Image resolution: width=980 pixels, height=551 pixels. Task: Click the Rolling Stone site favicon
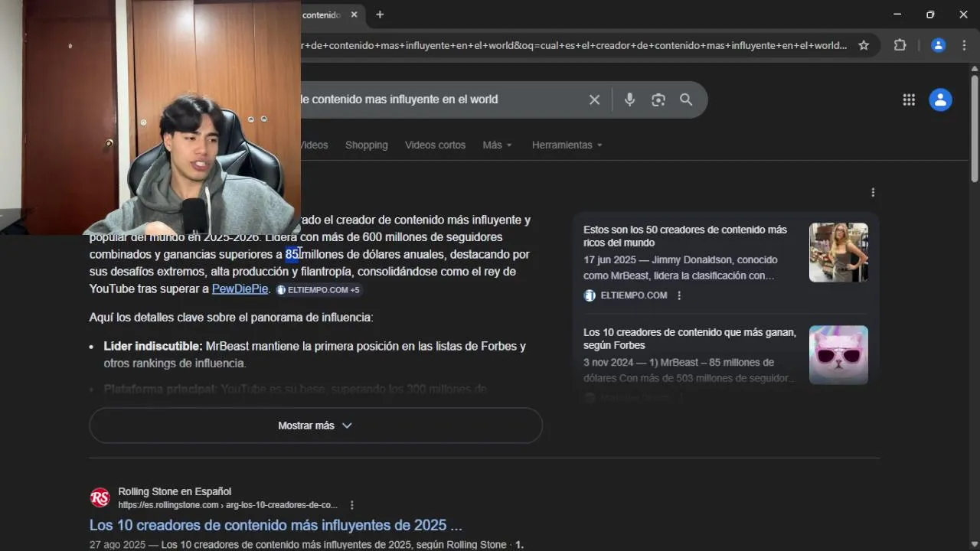point(100,498)
